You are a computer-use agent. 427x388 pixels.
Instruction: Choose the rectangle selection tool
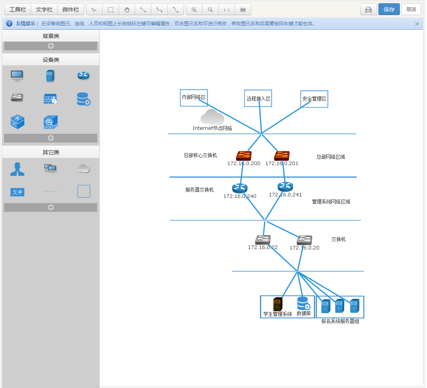tap(111, 10)
